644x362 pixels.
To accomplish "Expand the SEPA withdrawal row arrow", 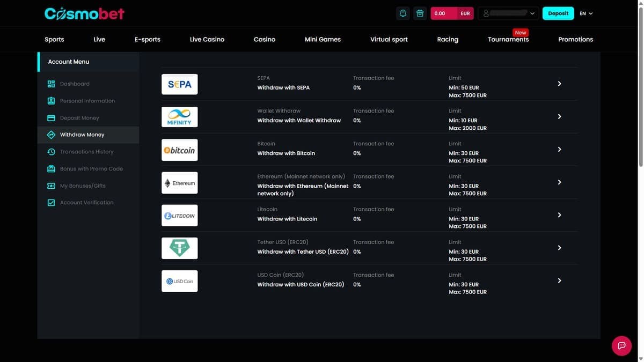I will (x=559, y=84).
